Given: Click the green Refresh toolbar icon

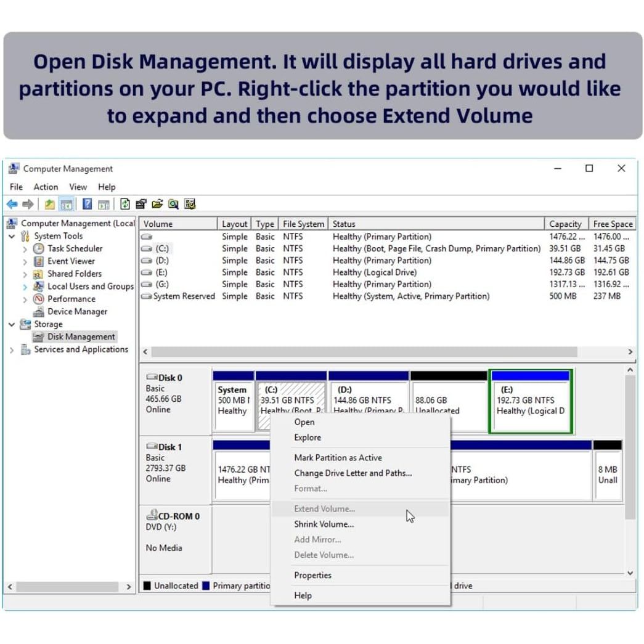Looking at the screenshot, I should pos(125,204).
